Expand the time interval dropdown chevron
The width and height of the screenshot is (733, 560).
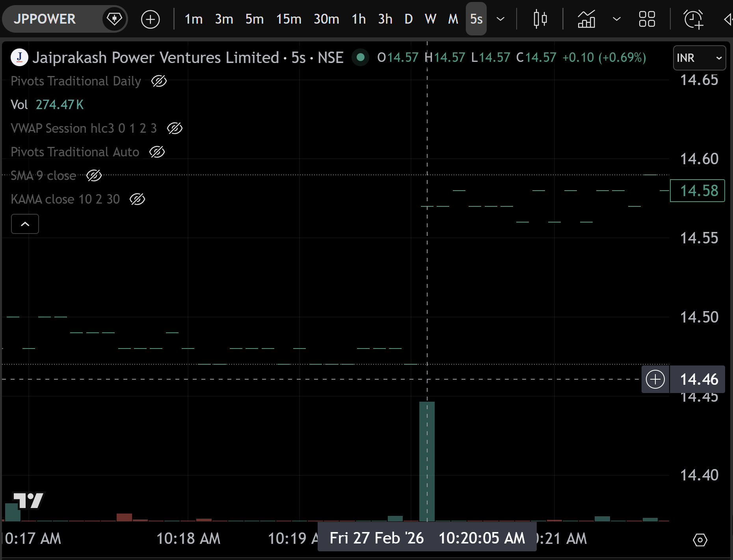500,19
